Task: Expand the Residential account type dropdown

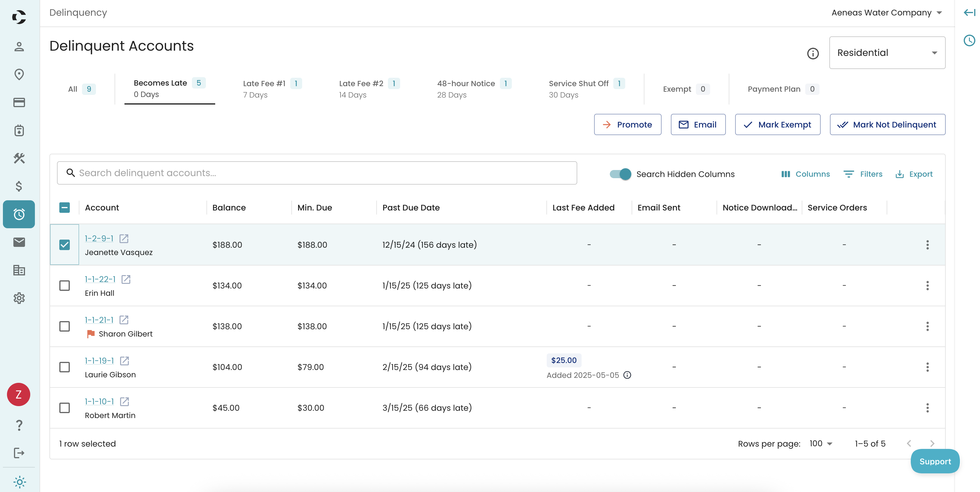Action: pos(887,53)
